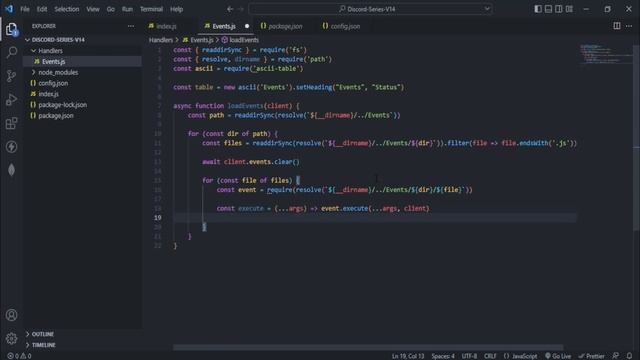Screen dimensions: 640x360
Task: Open Explorer more actions ellipsis
Action: (x=131, y=26)
